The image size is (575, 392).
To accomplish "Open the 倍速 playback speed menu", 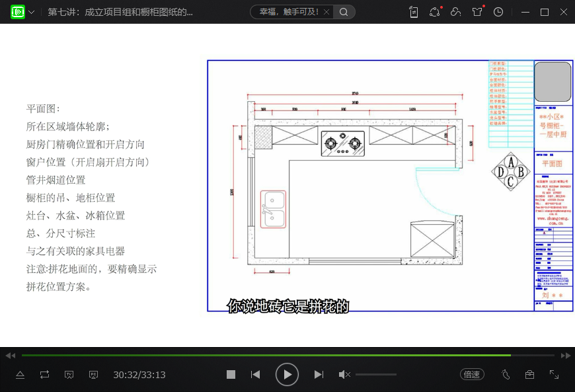I will tap(472, 374).
